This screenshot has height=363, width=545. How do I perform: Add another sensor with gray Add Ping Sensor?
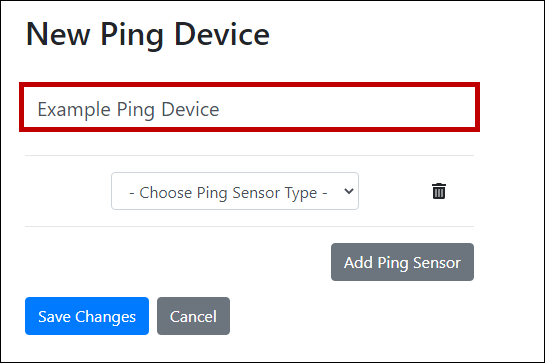click(402, 262)
